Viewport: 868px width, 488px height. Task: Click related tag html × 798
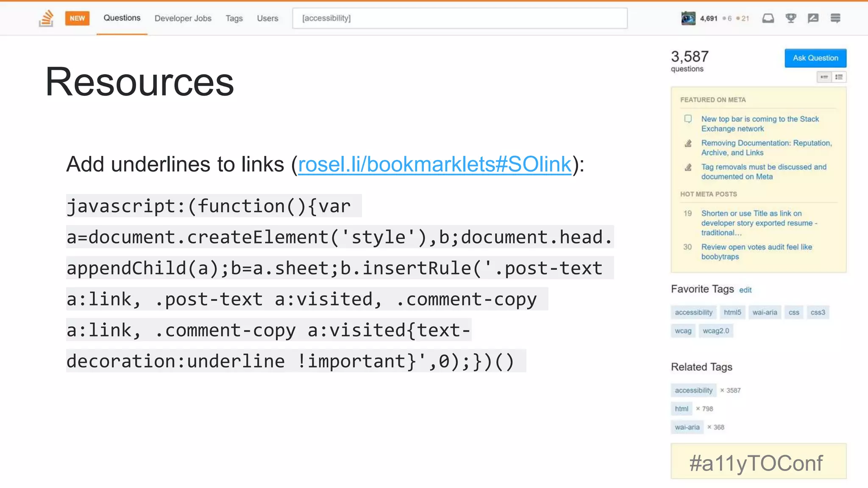click(x=682, y=409)
